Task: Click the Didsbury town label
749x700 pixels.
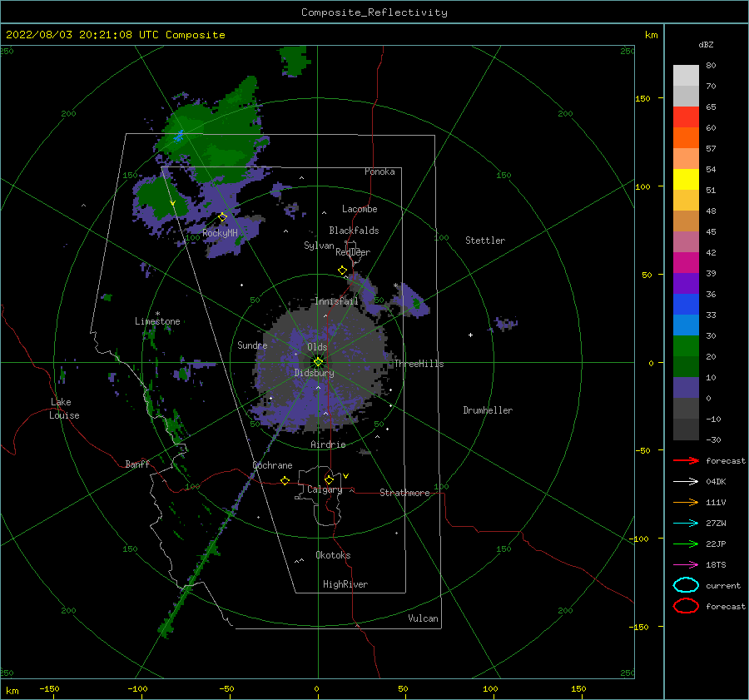Action: pos(314,373)
